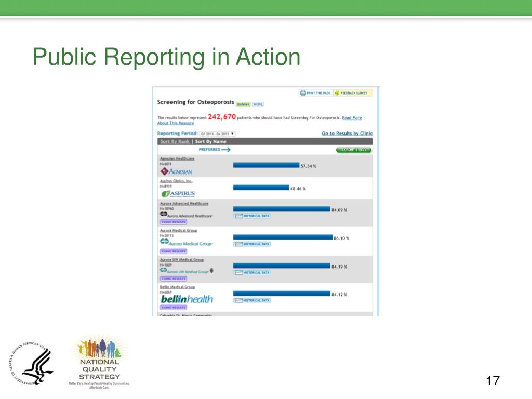Click the 84.09 % value label
This screenshot has height=399, width=532.
click(339, 210)
